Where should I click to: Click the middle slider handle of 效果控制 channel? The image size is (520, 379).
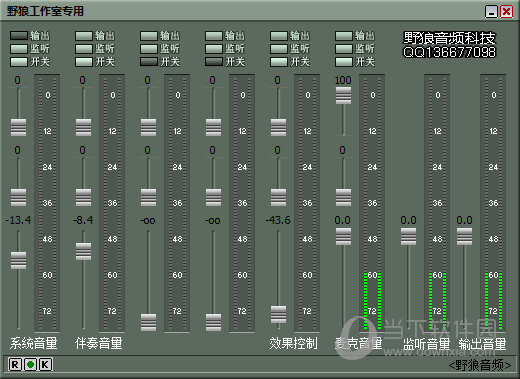point(278,197)
